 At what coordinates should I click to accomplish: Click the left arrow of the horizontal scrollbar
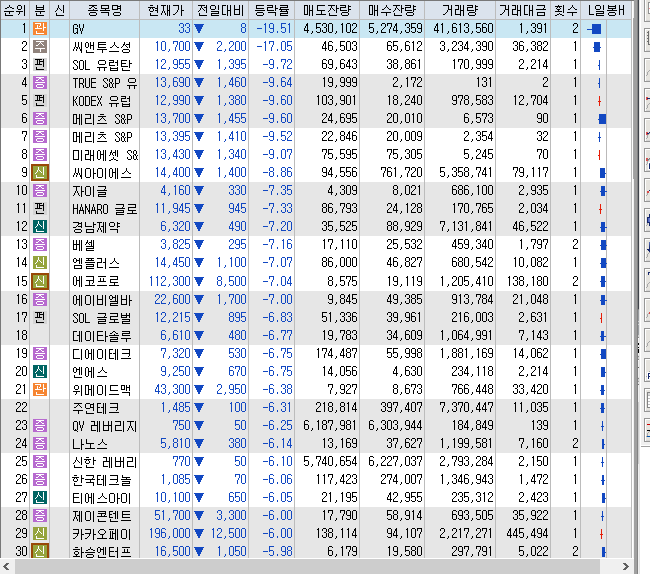tap(7, 566)
